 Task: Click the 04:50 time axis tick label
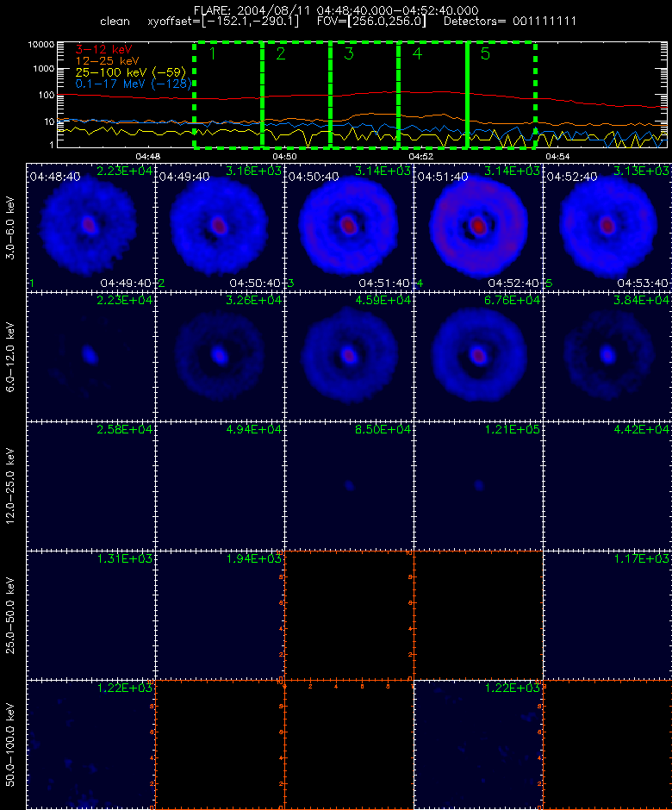(x=284, y=156)
